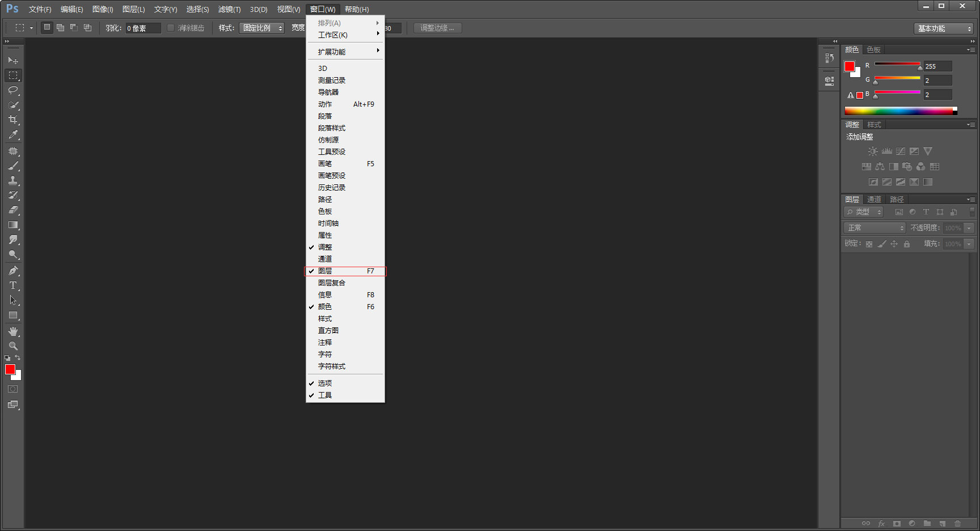Expand the 排列(A) submenu
Viewport: 980px width, 531px height.
345,23
